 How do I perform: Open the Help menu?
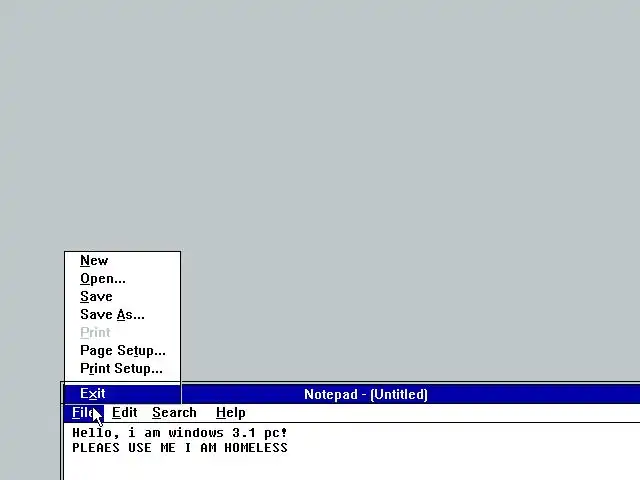click(231, 413)
